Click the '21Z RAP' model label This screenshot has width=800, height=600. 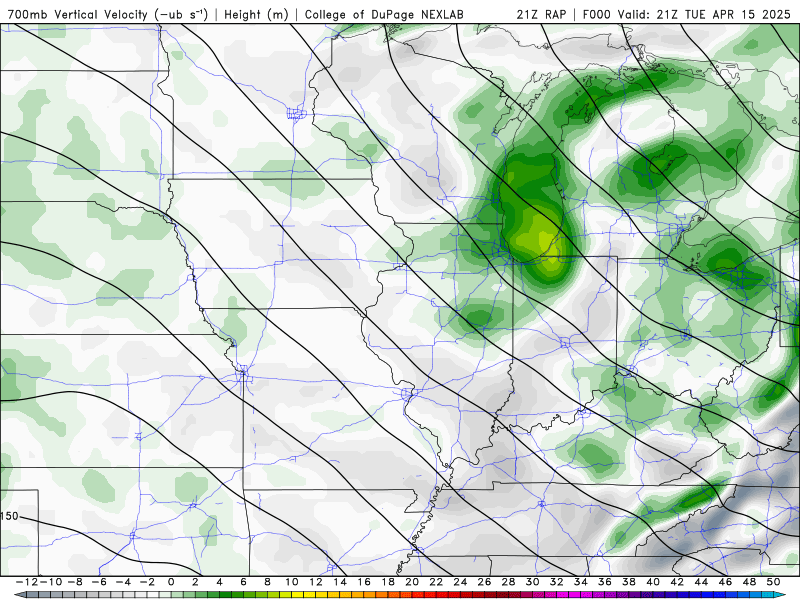541,14
